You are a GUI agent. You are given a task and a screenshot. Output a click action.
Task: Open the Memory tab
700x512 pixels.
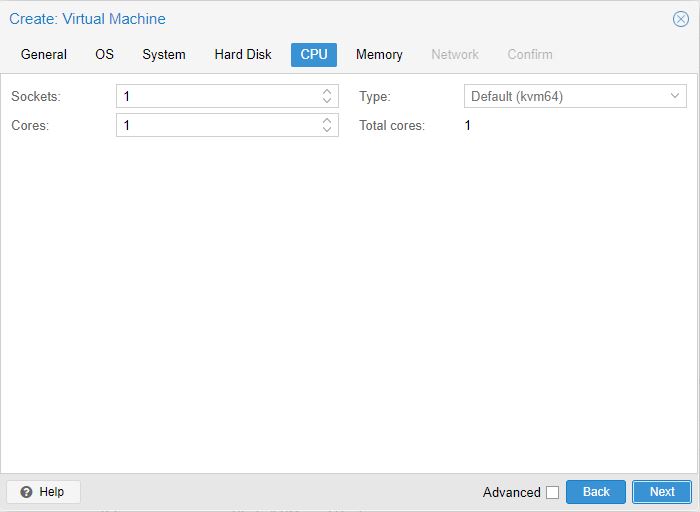tap(379, 55)
